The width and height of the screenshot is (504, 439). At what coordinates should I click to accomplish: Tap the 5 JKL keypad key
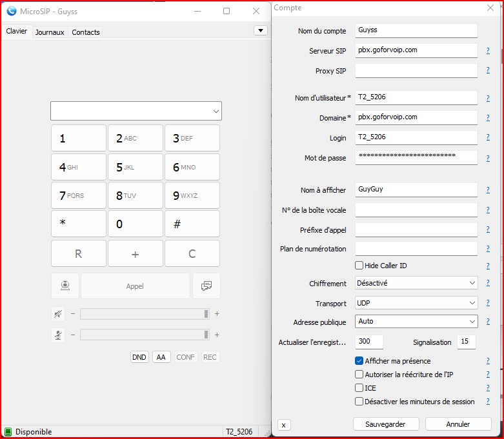pyautogui.click(x=136, y=167)
